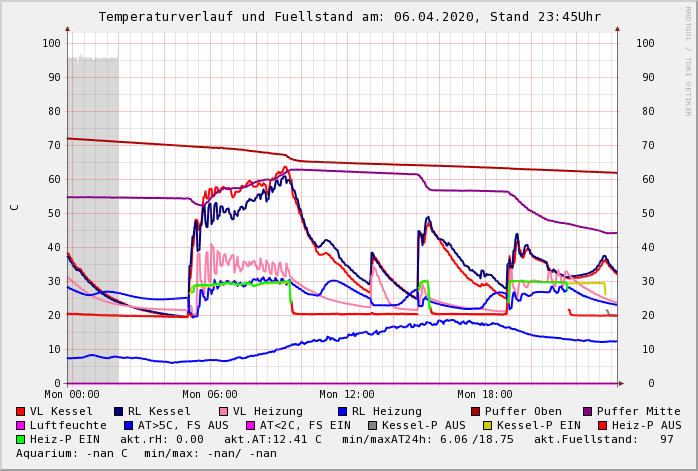Select the gray Kessel-P AUS swatch
The height and width of the screenshot is (471, 698).
(372, 425)
